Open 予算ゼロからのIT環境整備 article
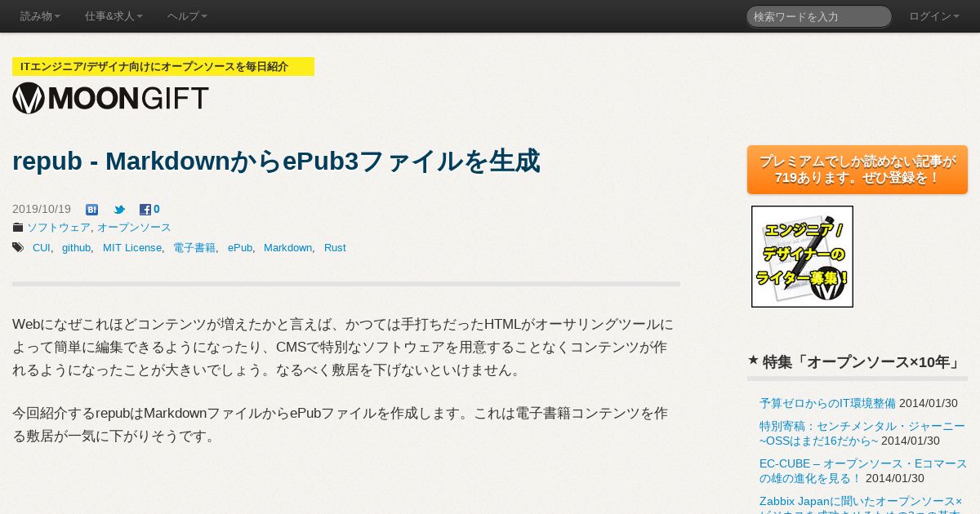 pyautogui.click(x=827, y=403)
